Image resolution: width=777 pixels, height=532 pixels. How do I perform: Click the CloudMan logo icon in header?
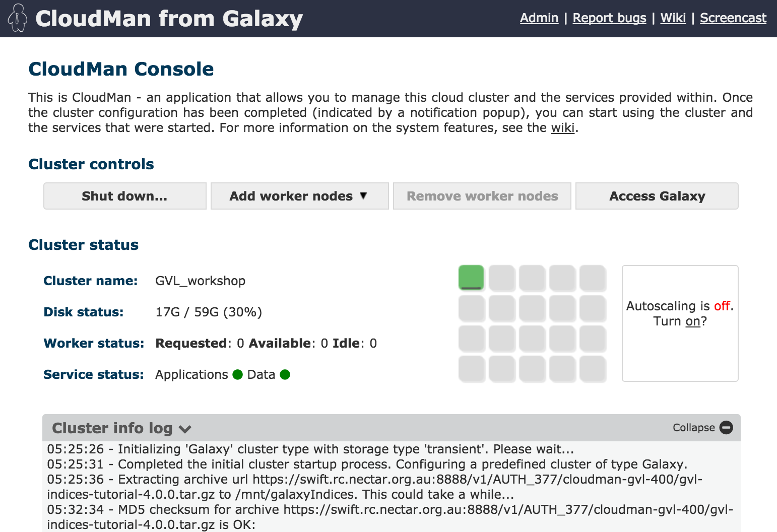coord(18,18)
